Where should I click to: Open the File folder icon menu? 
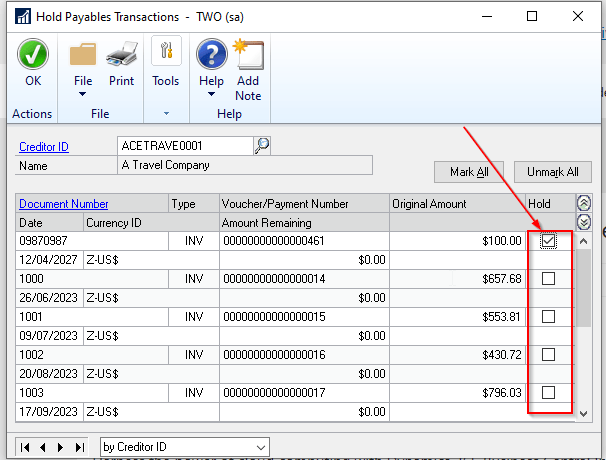[83, 55]
